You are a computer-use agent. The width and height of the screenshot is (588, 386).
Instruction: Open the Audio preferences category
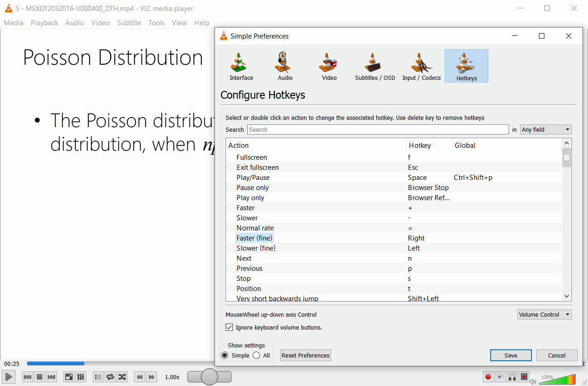(285, 67)
